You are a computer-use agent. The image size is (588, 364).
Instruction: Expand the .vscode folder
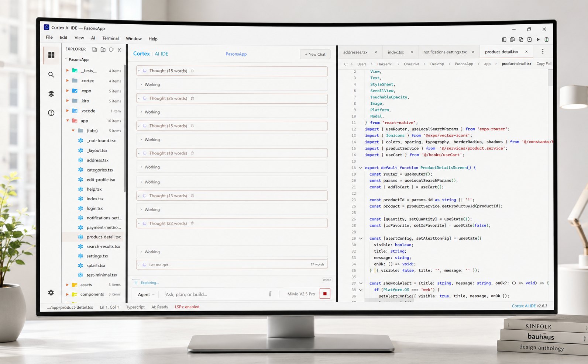click(x=68, y=111)
